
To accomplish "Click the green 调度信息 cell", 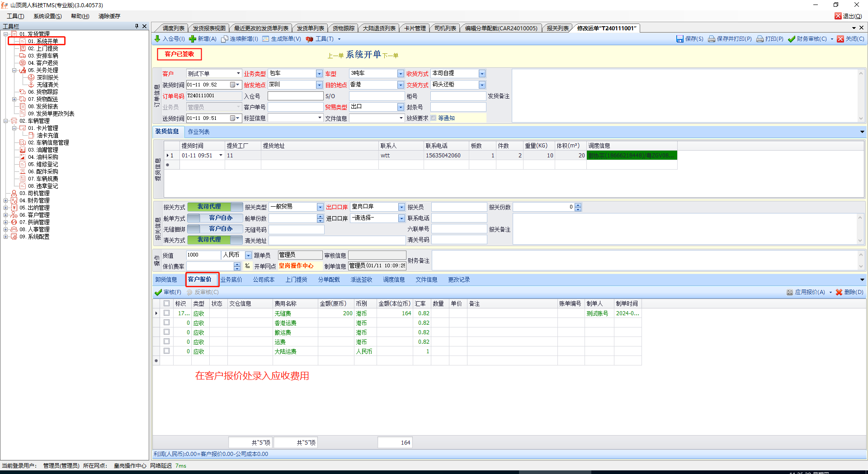I will pyautogui.click(x=632, y=156).
